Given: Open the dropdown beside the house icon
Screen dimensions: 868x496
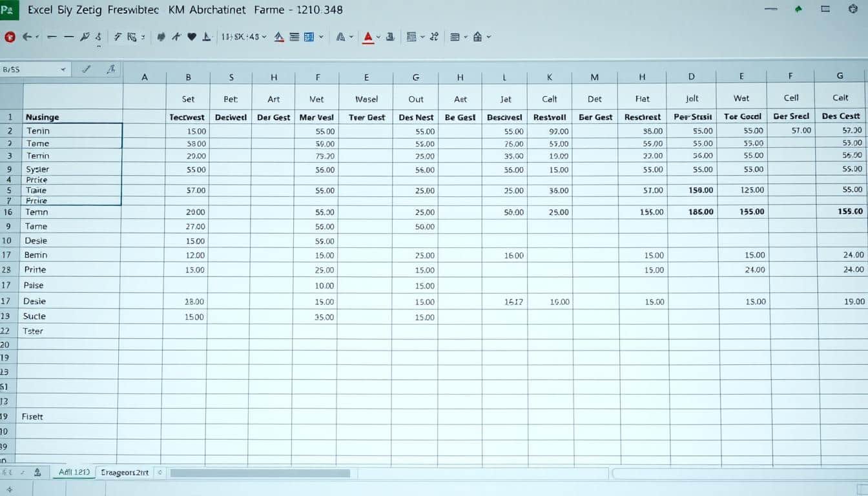Looking at the screenshot, I should pos(489,37).
